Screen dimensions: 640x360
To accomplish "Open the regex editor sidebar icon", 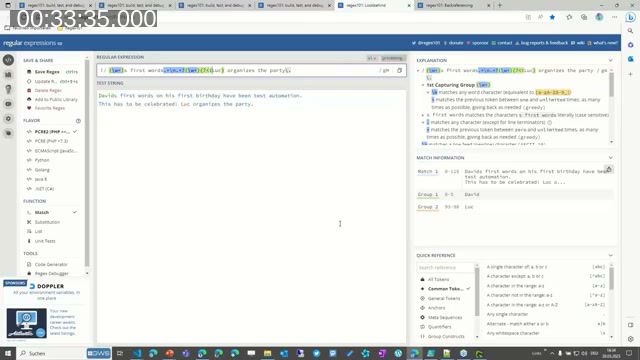I will (x=8, y=60).
